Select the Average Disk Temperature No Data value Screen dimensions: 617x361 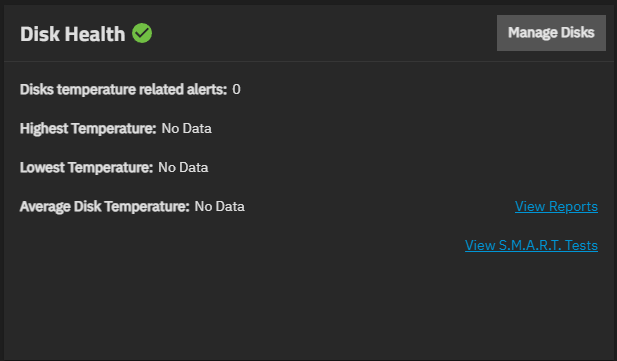click(x=220, y=206)
